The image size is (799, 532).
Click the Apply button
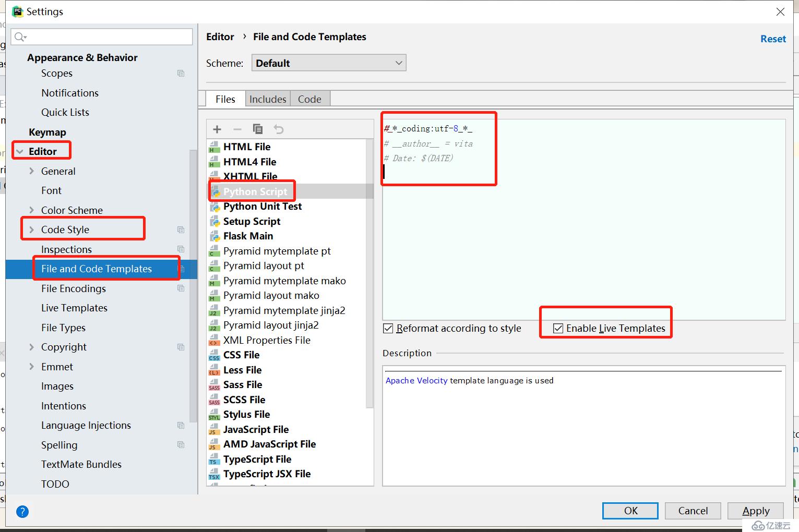tap(756, 511)
